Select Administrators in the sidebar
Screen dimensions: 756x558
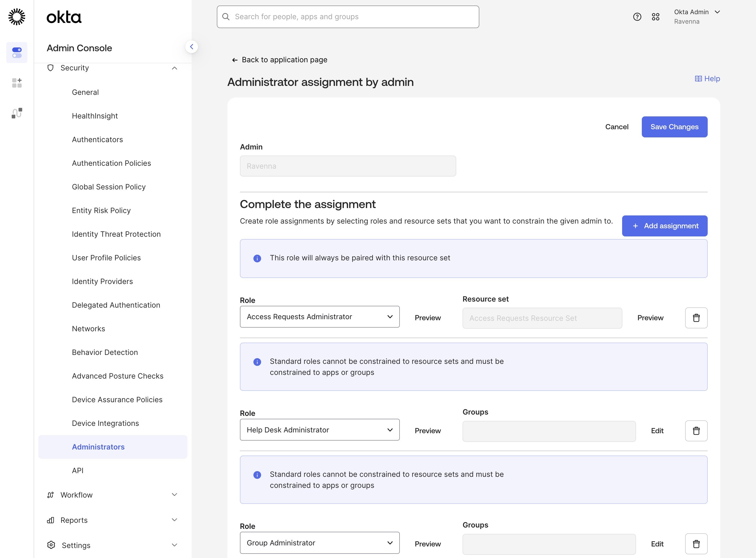(x=113, y=447)
